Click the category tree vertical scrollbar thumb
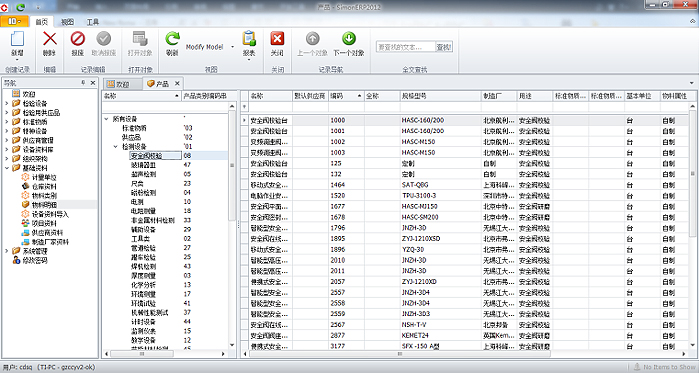Image resolution: width=700 pixels, height=373 pixels. pyautogui.click(x=232, y=165)
